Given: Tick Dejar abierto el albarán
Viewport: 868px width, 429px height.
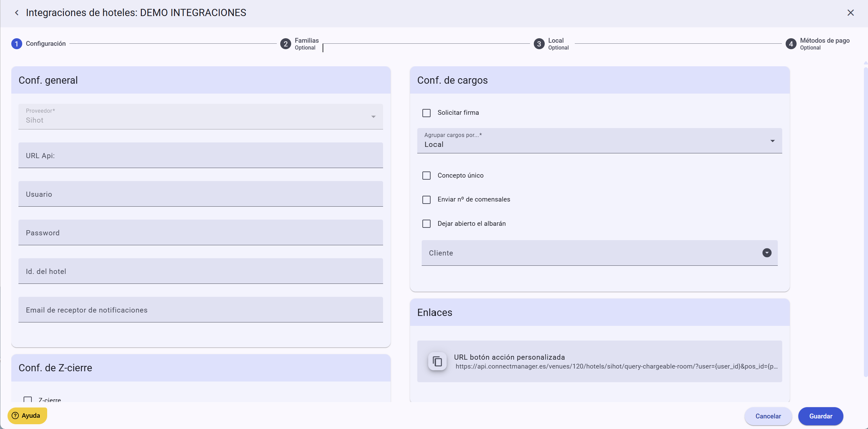Looking at the screenshot, I should point(426,224).
